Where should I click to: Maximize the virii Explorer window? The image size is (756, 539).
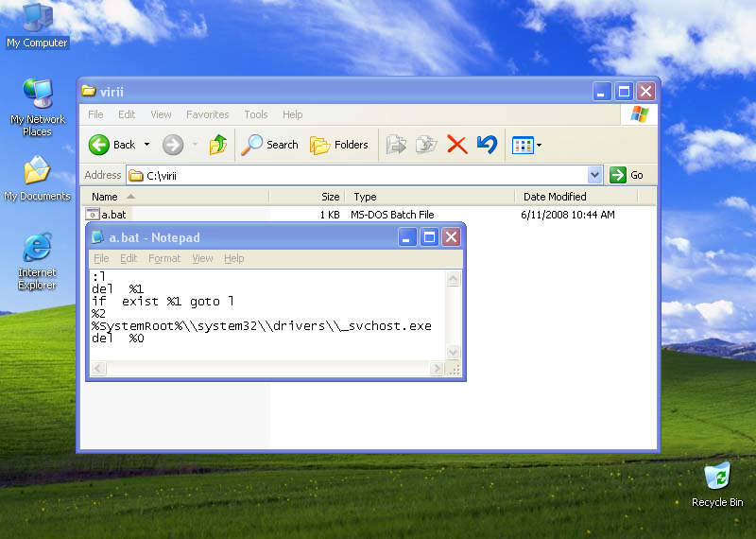[624, 91]
